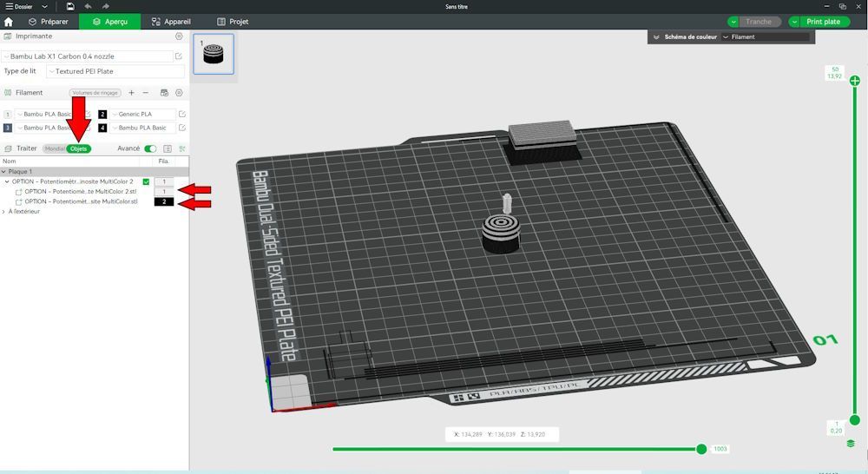Click the Filament section icon

point(8,93)
